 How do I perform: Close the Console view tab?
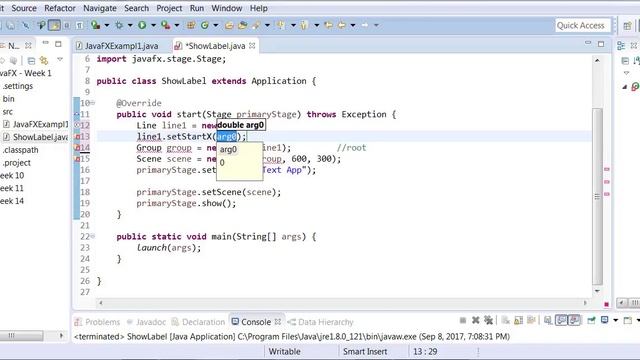point(278,322)
